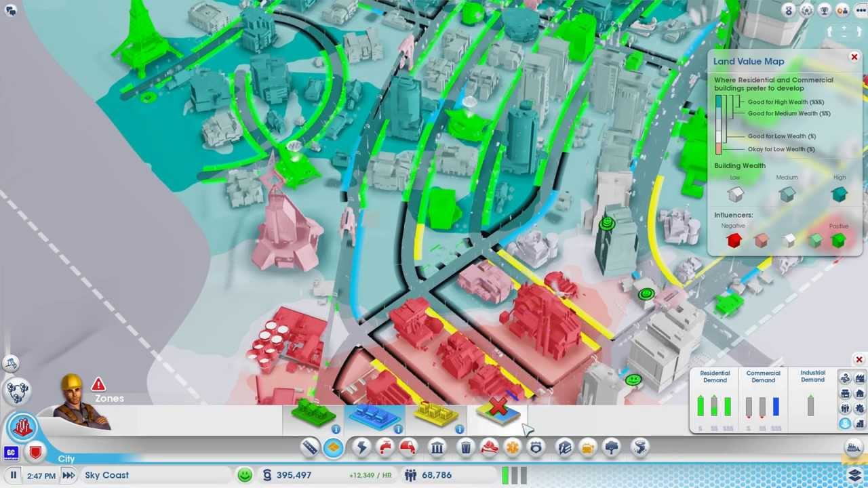This screenshot has width=868, height=488.
Task: Open the Parks menu
Action: click(611, 447)
